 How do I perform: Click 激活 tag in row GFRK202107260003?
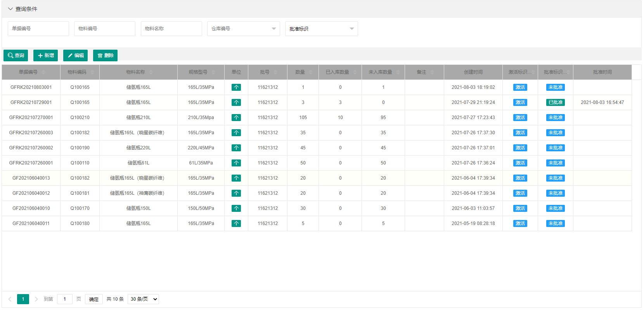[520, 133]
